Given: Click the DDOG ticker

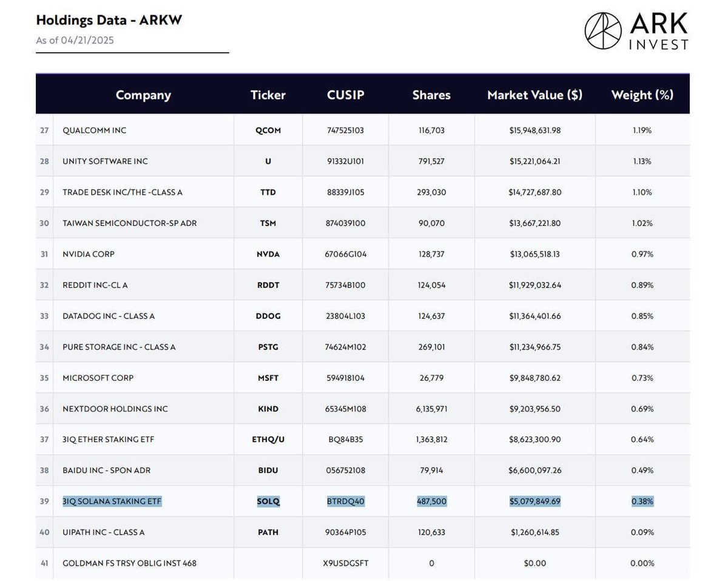Looking at the screenshot, I should point(268,316).
